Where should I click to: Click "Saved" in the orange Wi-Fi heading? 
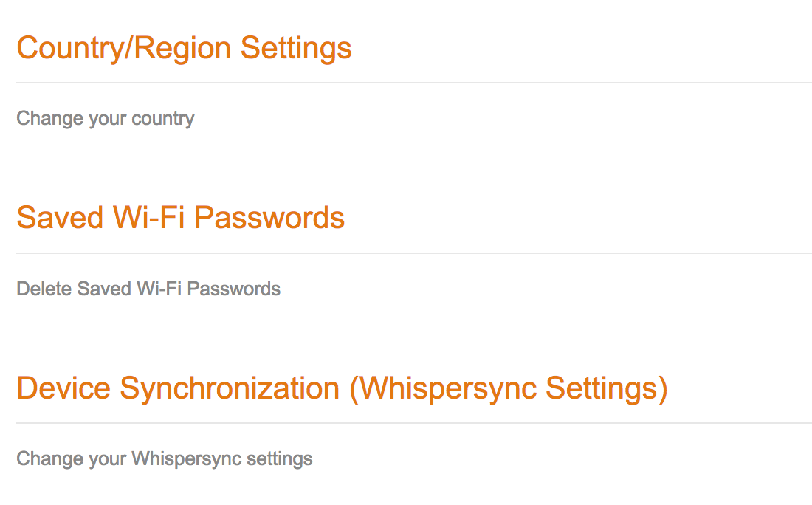coord(61,218)
